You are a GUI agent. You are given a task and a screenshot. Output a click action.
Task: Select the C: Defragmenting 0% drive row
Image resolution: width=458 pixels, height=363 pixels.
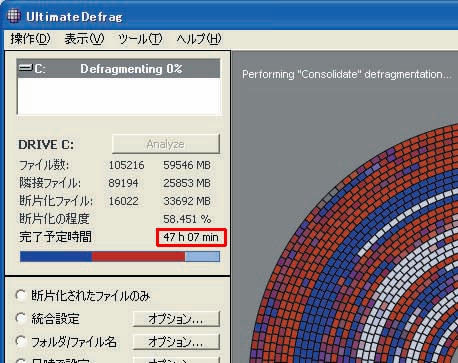(x=119, y=69)
